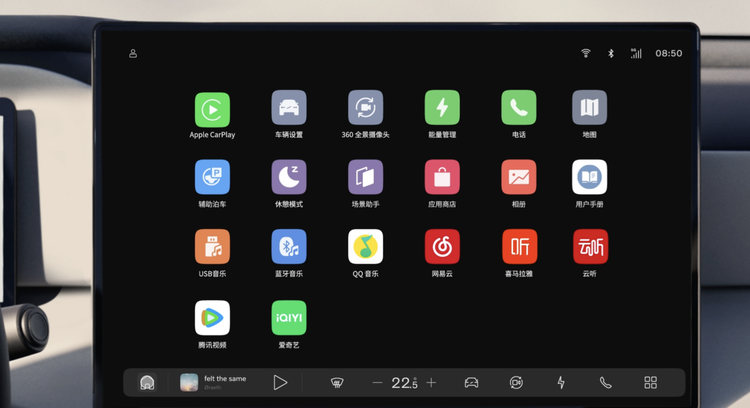Screen dimensions: 750x408
Task: Increase temperature with plus button
Action: pyautogui.click(x=431, y=383)
